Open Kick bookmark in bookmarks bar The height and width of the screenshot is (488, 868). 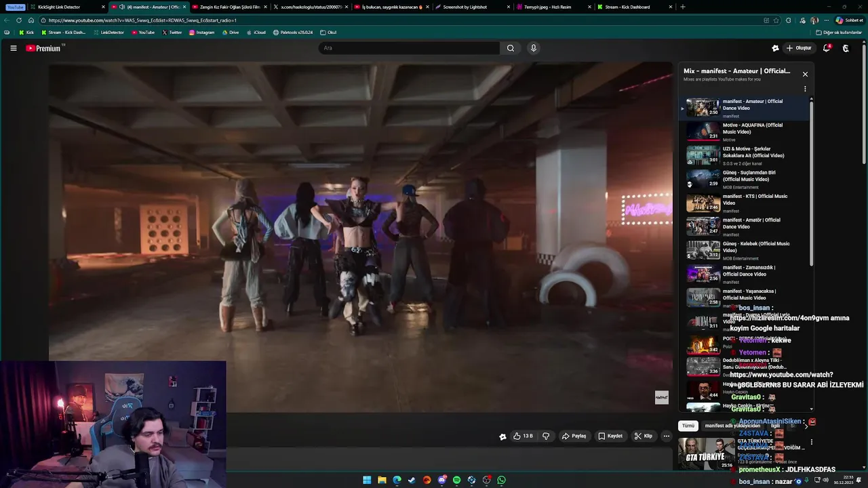(26, 33)
